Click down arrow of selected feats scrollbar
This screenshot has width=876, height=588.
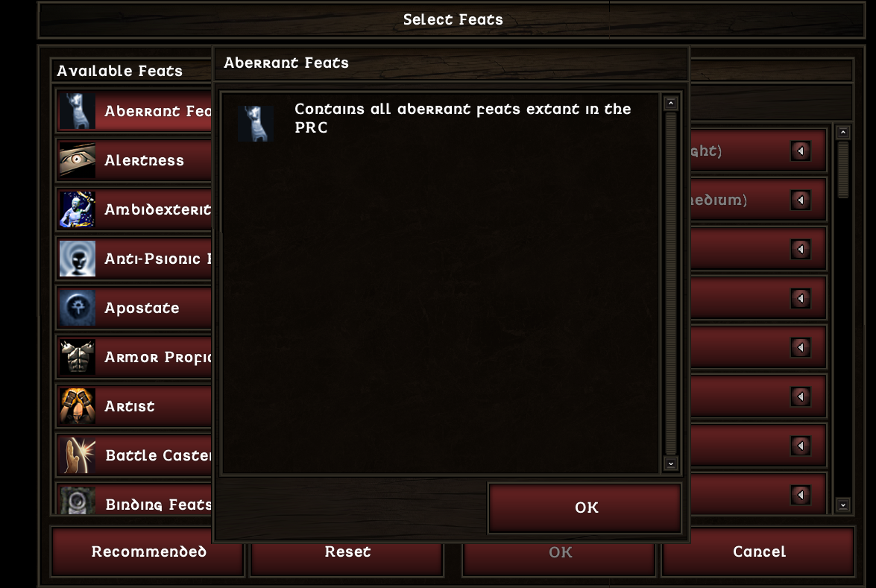click(x=843, y=505)
